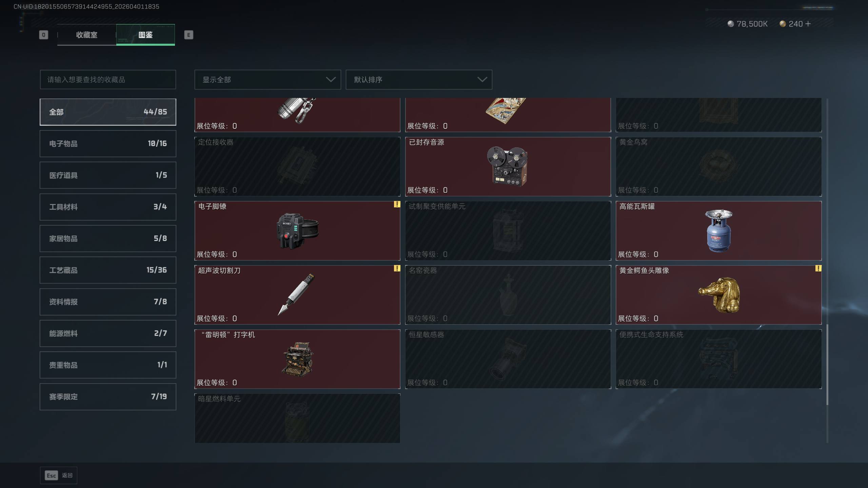Focus the collectible search input field
Screen dimensions: 868x488
point(108,80)
